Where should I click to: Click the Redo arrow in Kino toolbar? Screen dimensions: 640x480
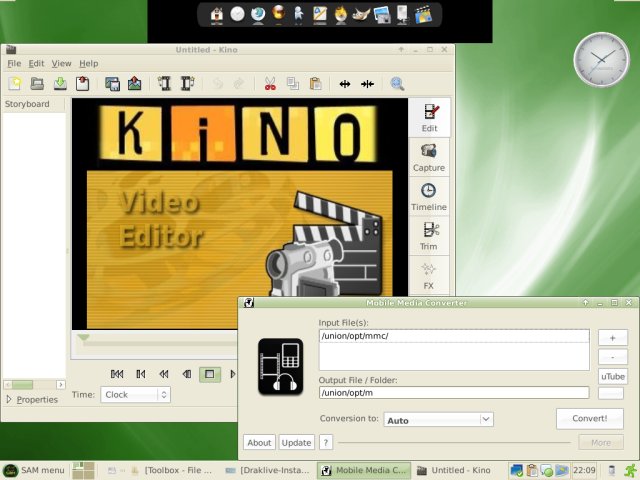[239, 84]
